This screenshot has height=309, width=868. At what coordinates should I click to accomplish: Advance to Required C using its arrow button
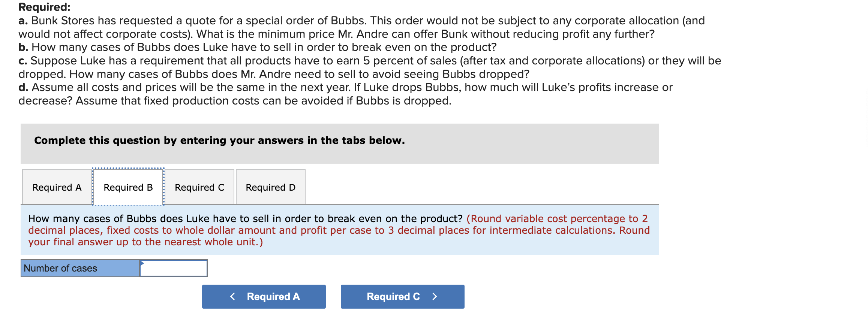[402, 296]
